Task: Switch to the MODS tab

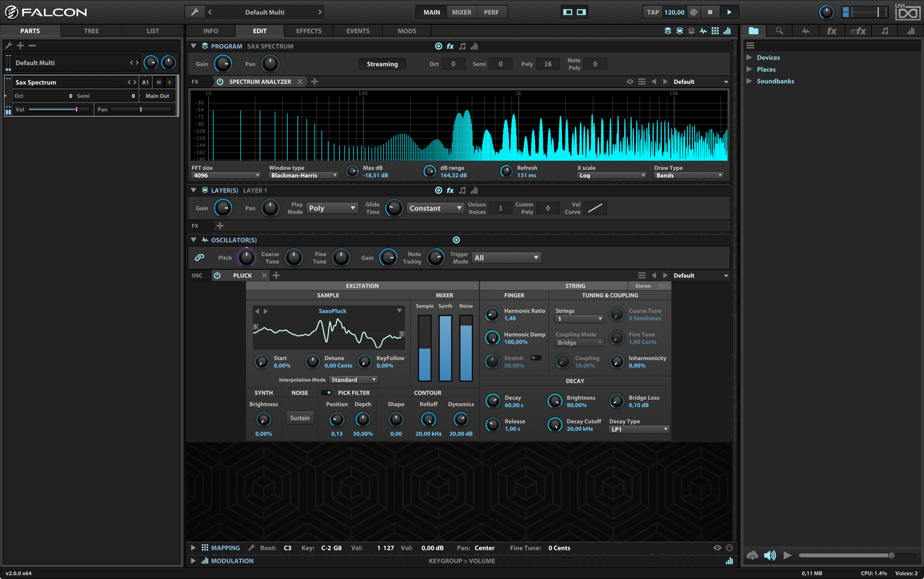Action: pos(407,31)
